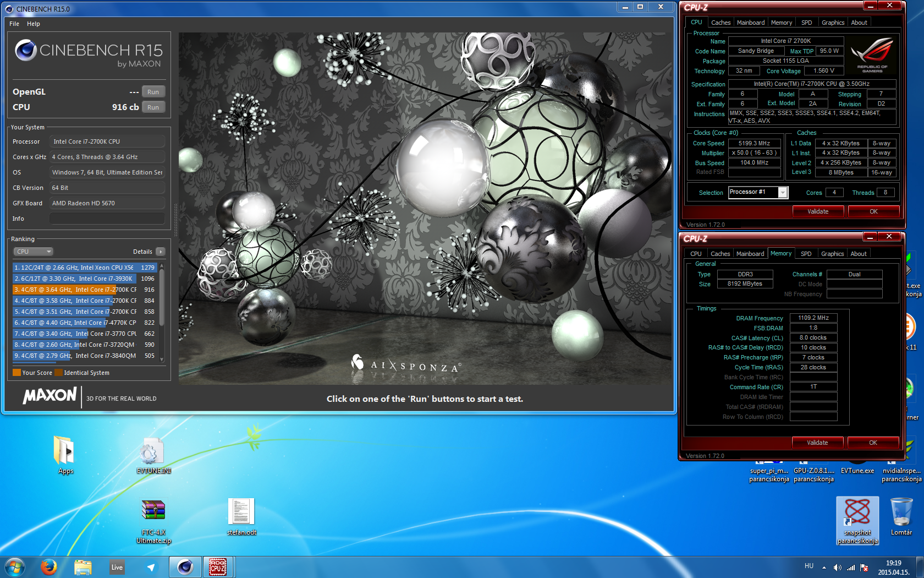Click the GFX Board AMD Radeon HD 5670 field
The image size is (924, 578).
[x=107, y=203]
